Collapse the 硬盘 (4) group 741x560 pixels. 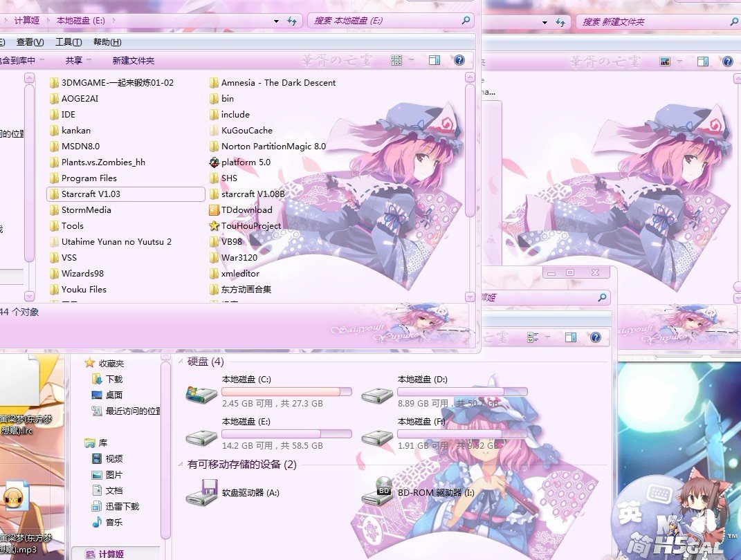coord(181,362)
